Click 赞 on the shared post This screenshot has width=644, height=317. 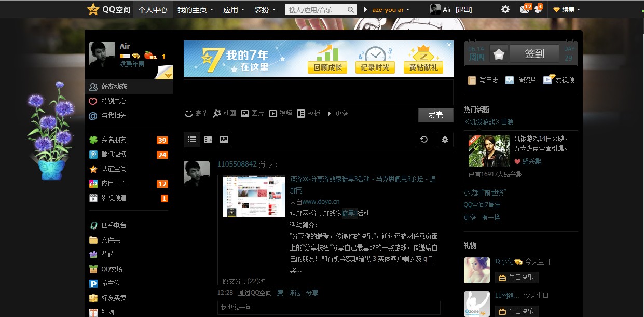click(280, 293)
